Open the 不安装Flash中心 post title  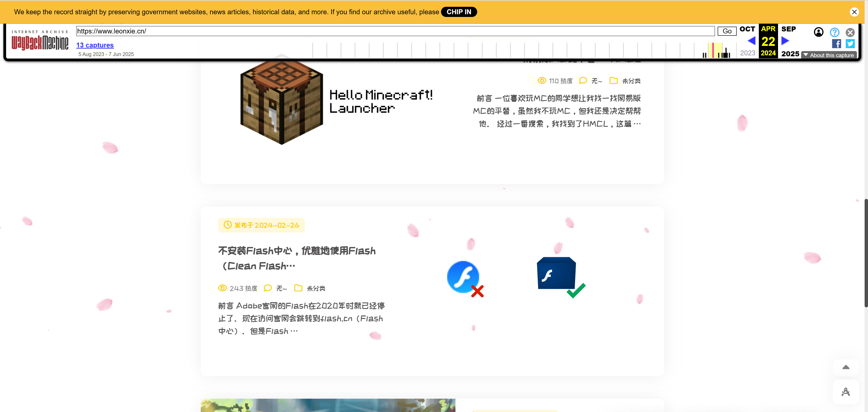pyautogui.click(x=297, y=258)
